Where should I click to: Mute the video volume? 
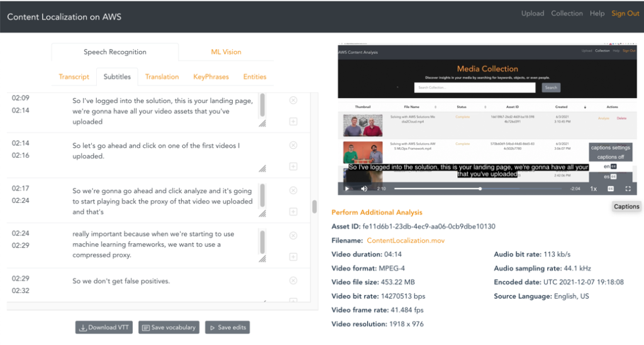pos(364,189)
